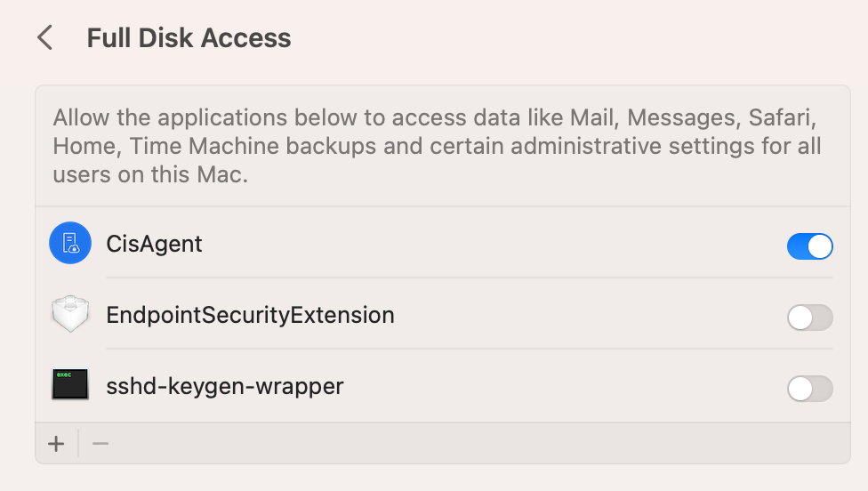The image size is (868, 491).
Task: Select the sshd-keygen-wrapper name label
Action: [x=224, y=387]
